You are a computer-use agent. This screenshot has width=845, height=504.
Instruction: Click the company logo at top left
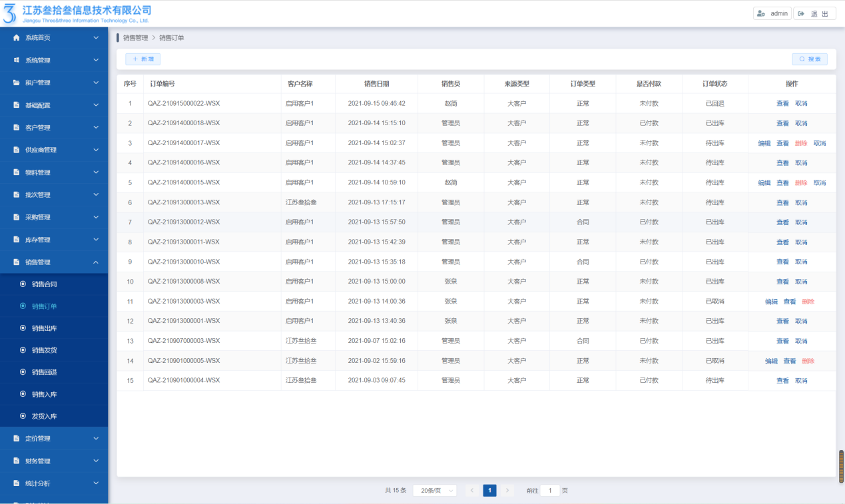(x=10, y=13)
